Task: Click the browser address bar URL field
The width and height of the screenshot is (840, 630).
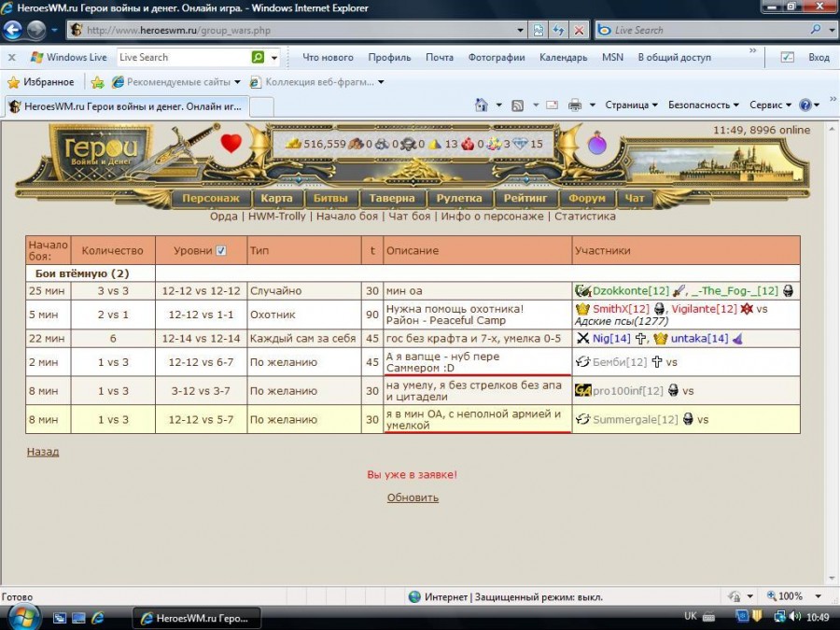Action: (299, 30)
